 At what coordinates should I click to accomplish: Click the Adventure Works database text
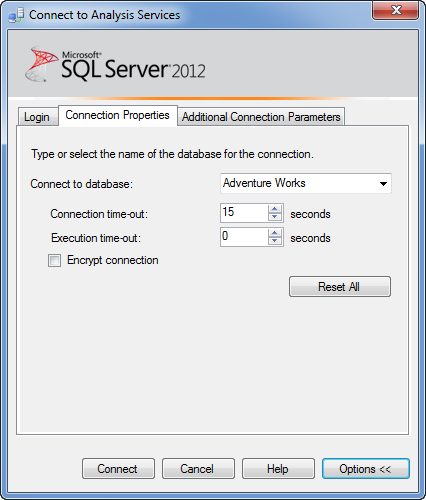click(x=264, y=183)
